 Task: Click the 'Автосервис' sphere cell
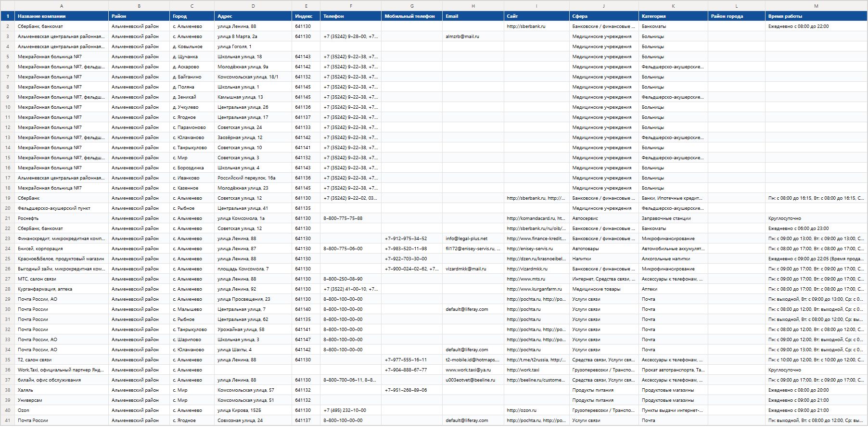[x=604, y=218]
